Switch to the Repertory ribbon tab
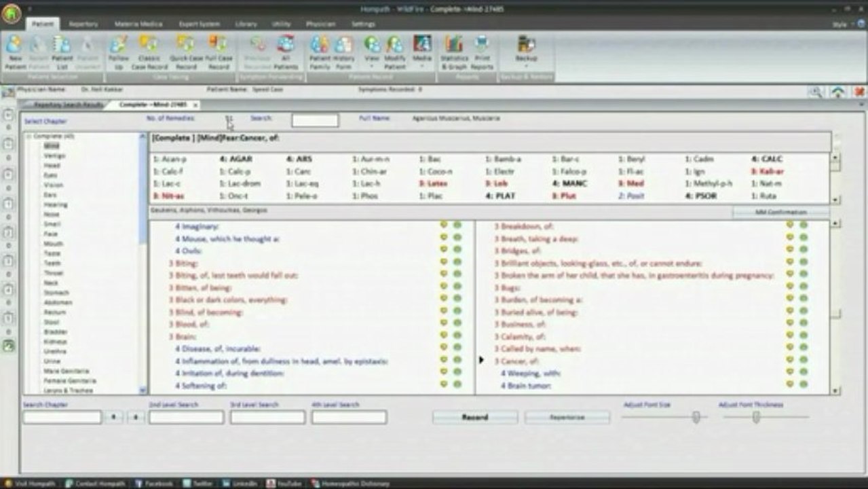 (x=83, y=24)
